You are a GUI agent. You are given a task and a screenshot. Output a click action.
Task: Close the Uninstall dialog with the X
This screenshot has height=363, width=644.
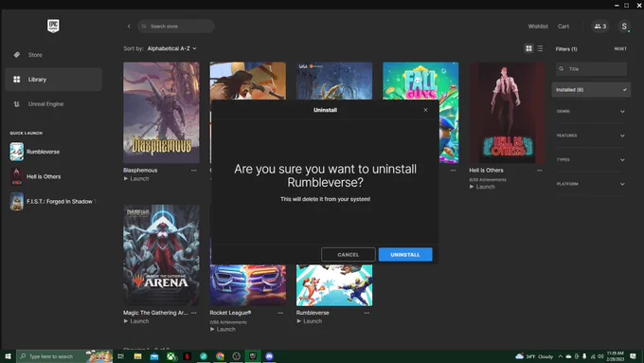coord(425,110)
